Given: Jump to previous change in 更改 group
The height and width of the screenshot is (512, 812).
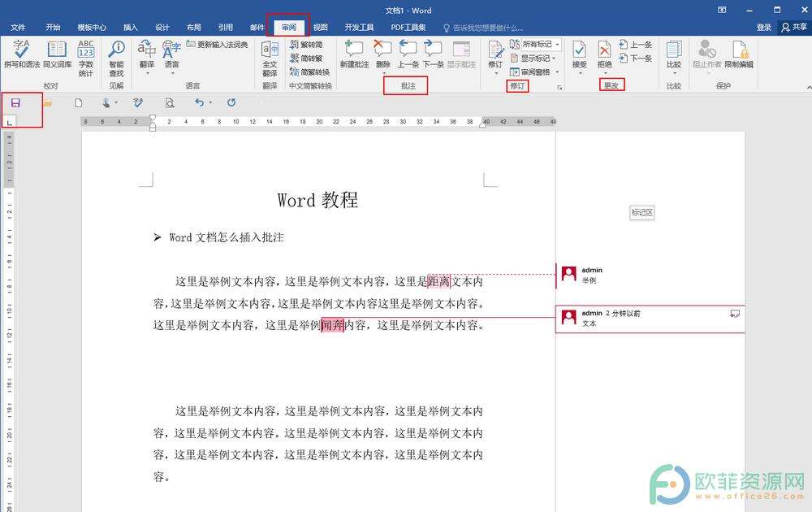Looking at the screenshot, I should coord(636,45).
